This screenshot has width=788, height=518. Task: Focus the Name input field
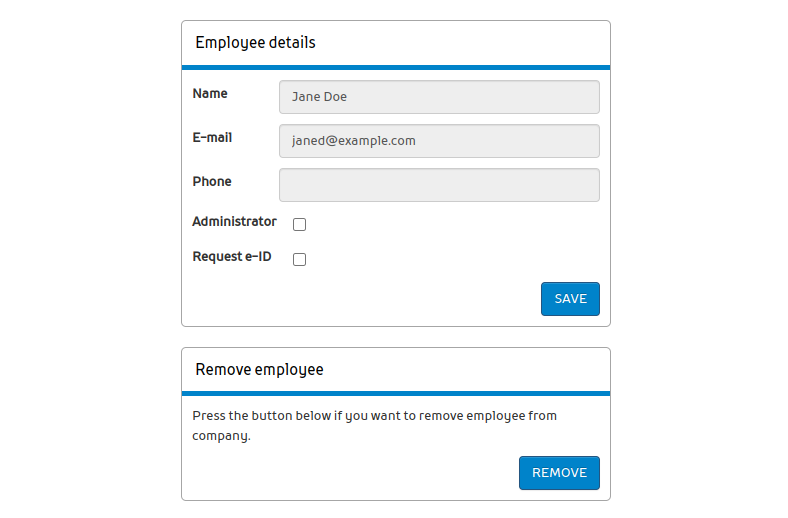click(439, 97)
